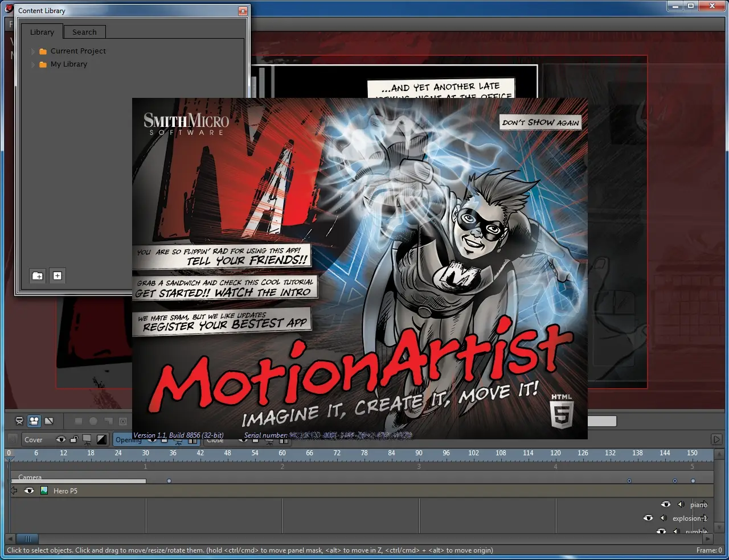The height and width of the screenshot is (560, 729).
Task: Switch to the Search tab
Action: pos(84,32)
